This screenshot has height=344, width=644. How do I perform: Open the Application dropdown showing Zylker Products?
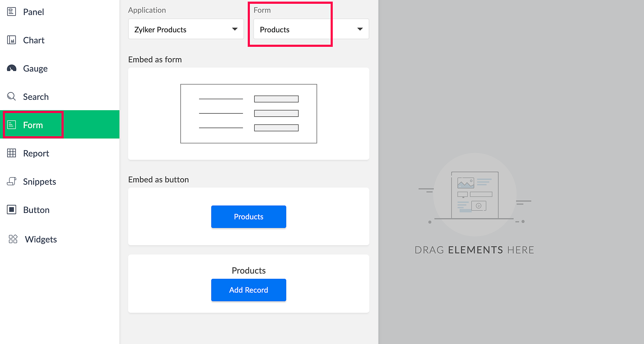[x=186, y=29]
